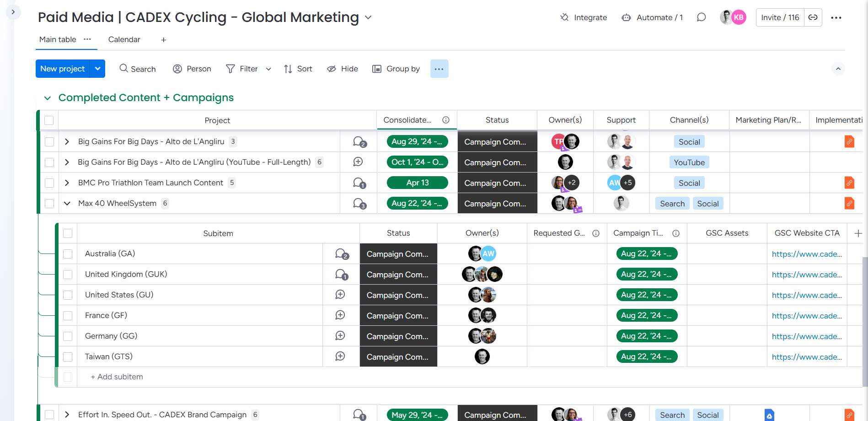The height and width of the screenshot is (421, 868).
Task: Tick checkbox for BMC Pro Triathlon row
Action: click(x=49, y=183)
